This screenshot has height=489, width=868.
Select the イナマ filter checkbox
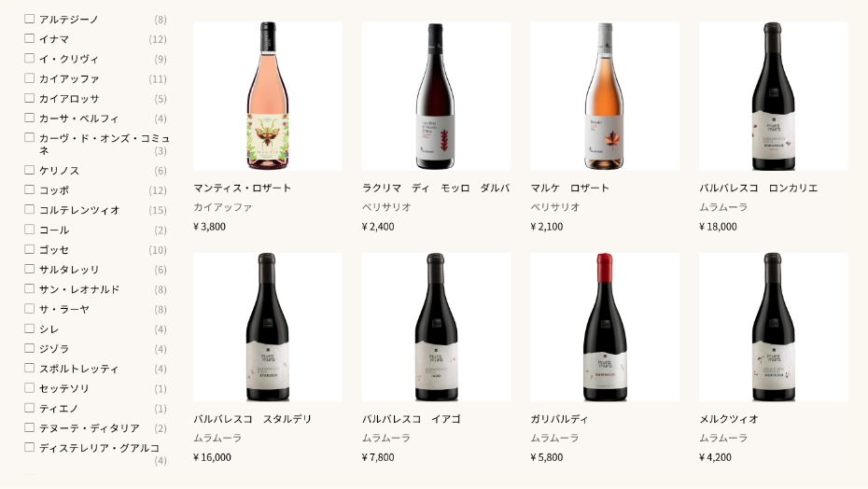29,38
